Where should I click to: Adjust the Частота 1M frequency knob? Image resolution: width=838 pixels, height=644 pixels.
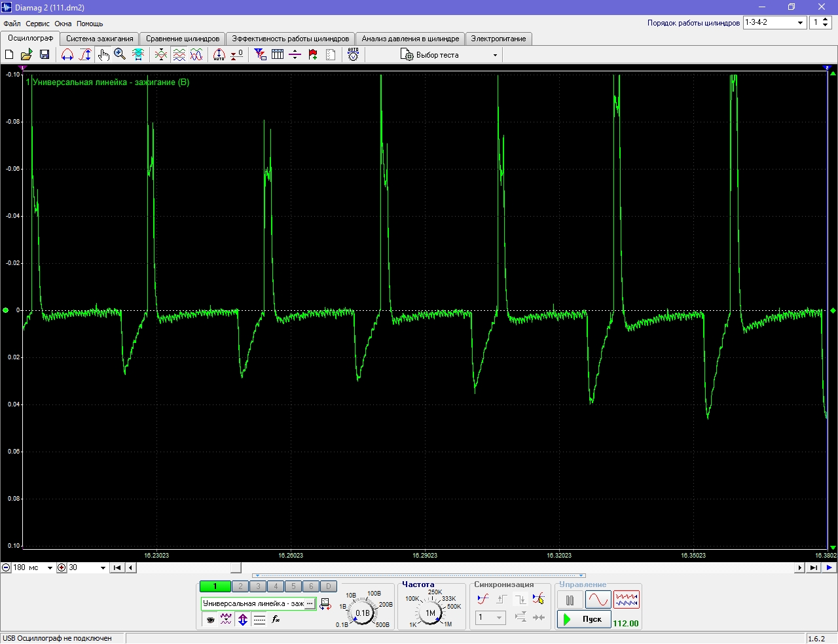pyautogui.click(x=430, y=613)
